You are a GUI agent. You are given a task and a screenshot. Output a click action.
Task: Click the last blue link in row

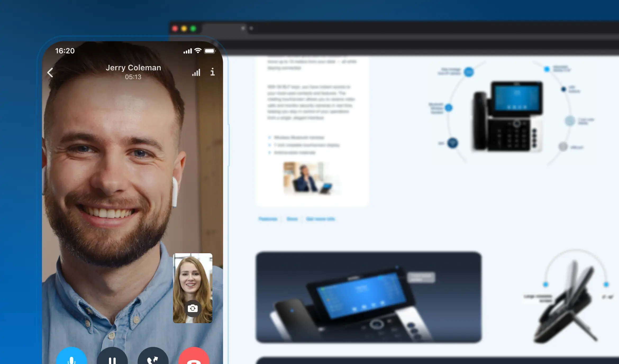tap(320, 219)
